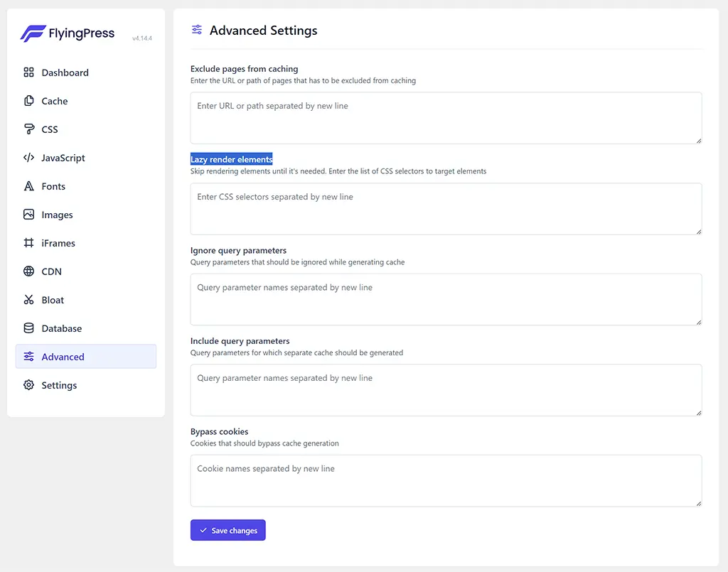Open the Images picture icon
728x572 pixels.
tap(28, 215)
